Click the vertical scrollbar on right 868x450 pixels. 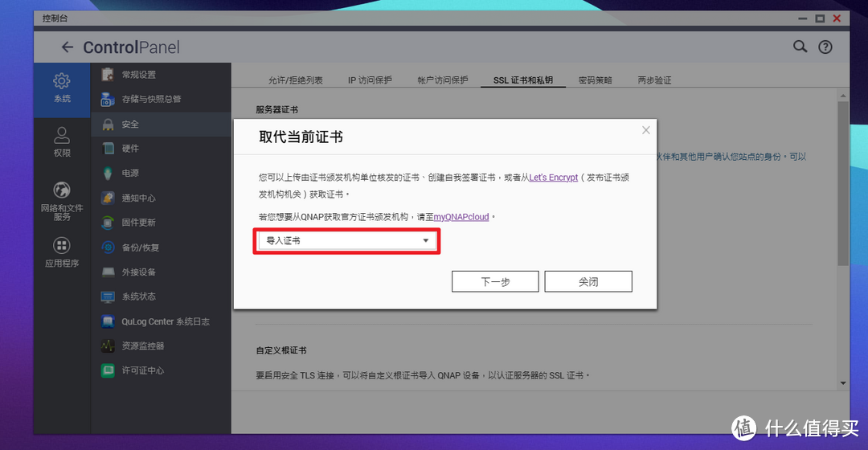coord(842,185)
